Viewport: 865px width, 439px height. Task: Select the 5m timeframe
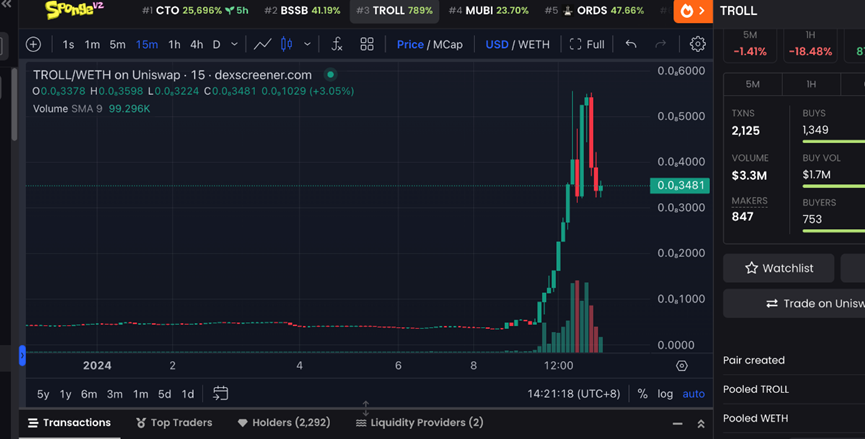(118, 44)
